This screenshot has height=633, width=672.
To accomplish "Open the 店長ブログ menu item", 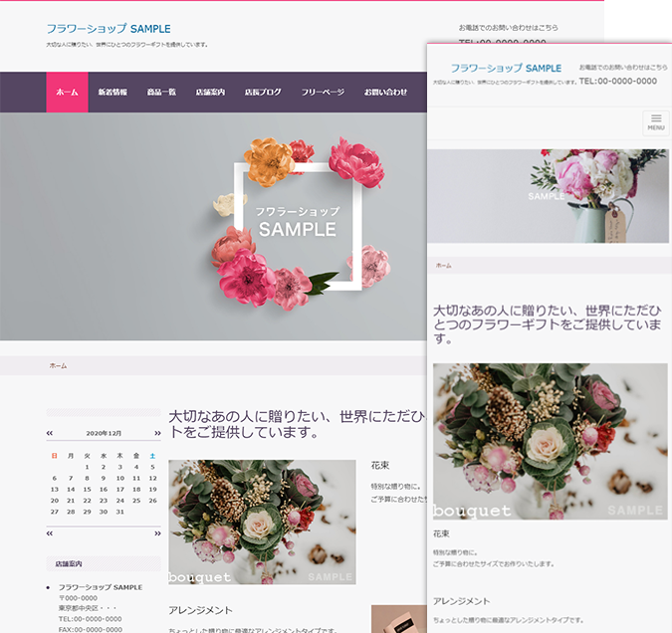I will 263,92.
